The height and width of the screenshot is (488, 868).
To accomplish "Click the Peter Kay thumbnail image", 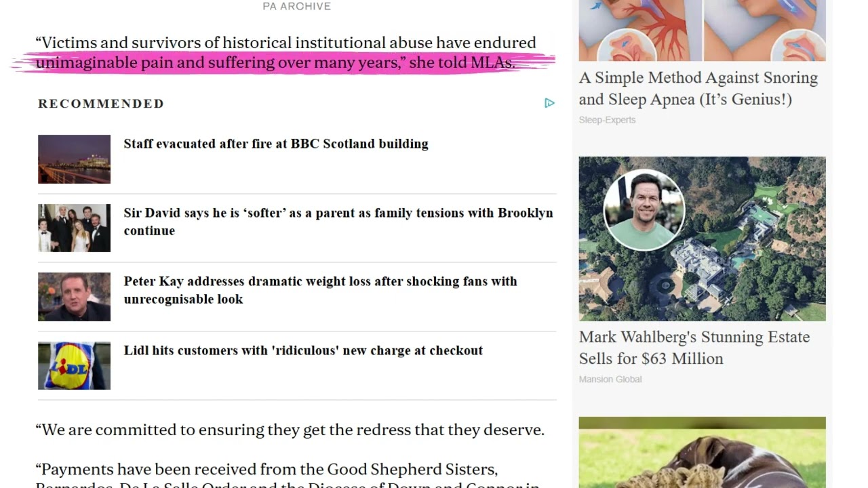I will [x=74, y=297].
